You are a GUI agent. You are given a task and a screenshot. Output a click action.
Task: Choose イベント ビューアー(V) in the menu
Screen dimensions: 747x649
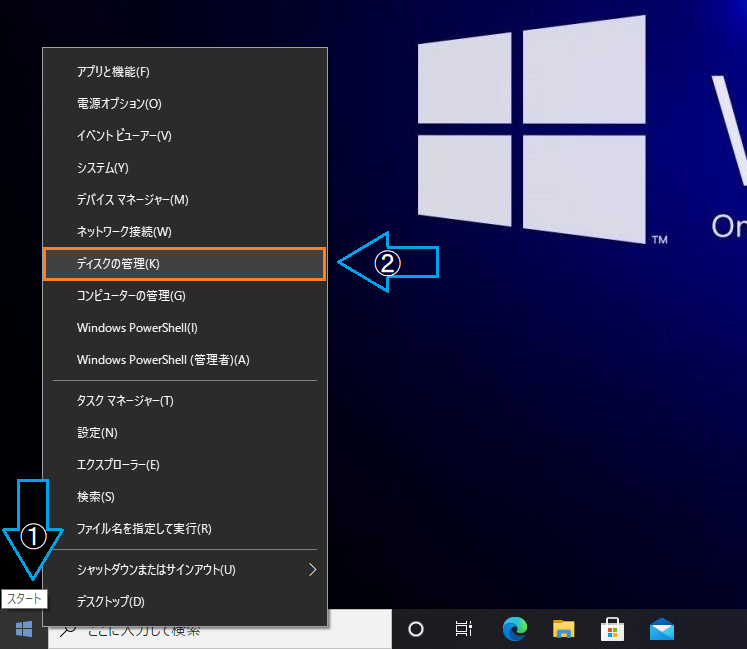(185, 136)
